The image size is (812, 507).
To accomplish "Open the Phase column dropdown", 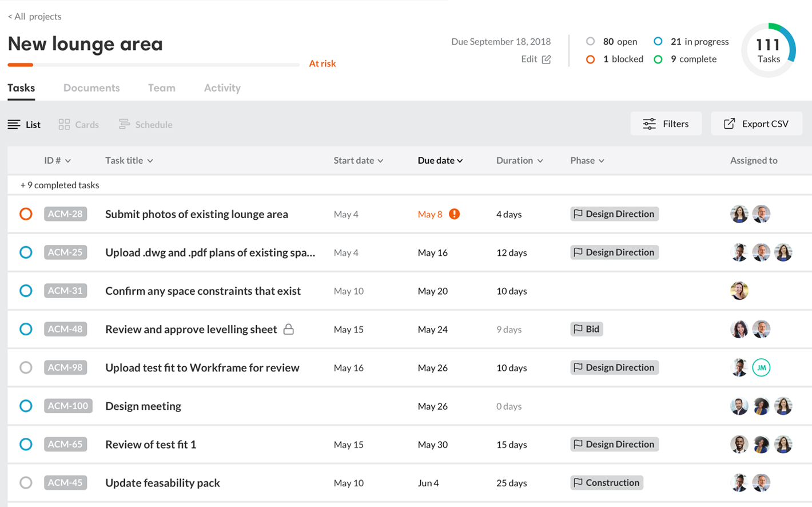I will pos(587,160).
